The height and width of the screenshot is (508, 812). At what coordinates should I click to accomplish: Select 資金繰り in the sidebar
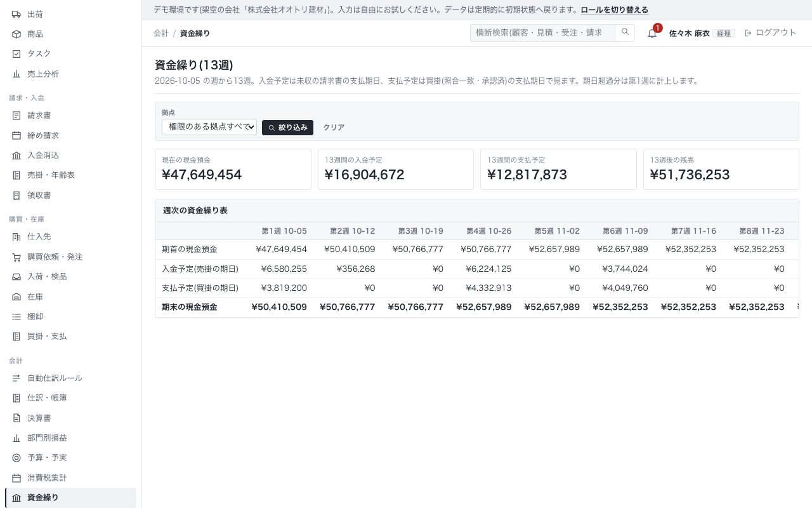(x=70, y=498)
